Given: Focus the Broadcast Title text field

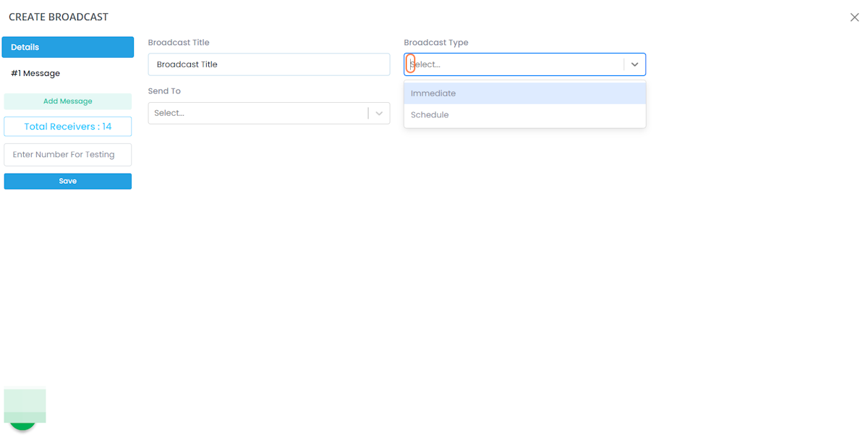Looking at the screenshot, I should pyautogui.click(x=269, y=64).
